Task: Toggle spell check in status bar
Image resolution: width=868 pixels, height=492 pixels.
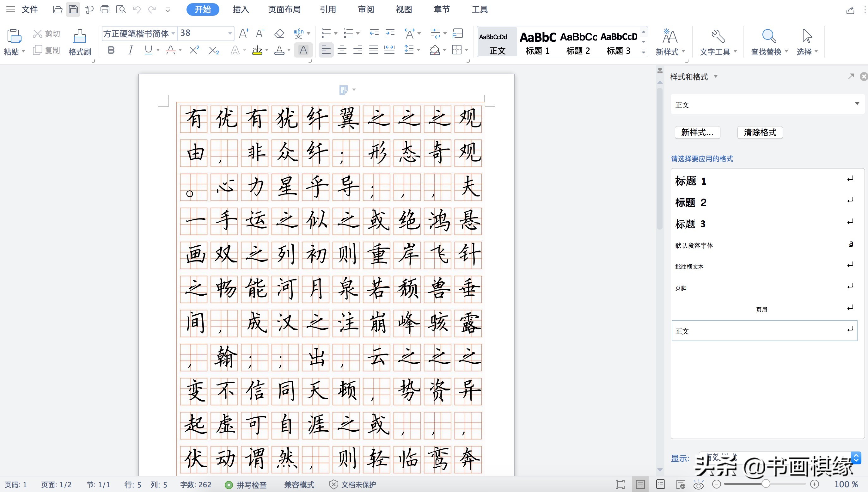Action: tap(246, 485)
